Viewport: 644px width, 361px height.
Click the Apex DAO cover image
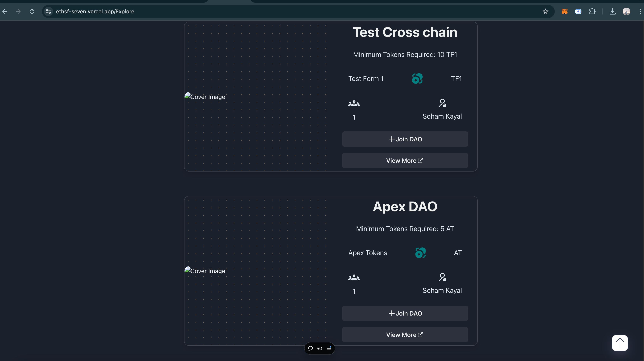pyautogui.click(x=205, y=271)
